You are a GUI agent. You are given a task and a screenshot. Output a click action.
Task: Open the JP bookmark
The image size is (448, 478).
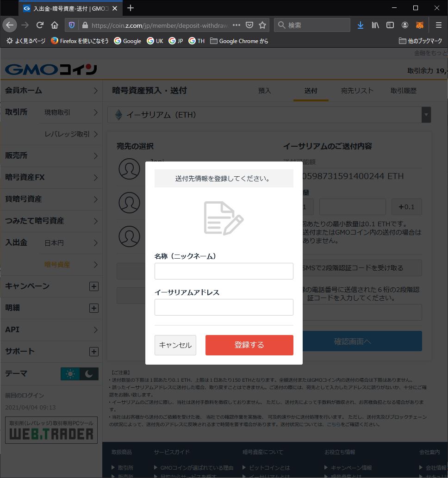[x=176, y=41]
